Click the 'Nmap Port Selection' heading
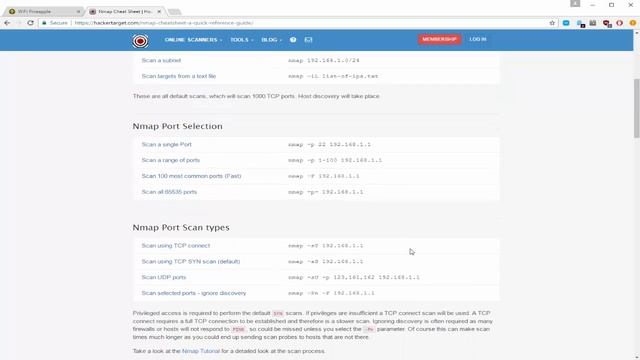 pyautogui.click(x=178, y=126)
